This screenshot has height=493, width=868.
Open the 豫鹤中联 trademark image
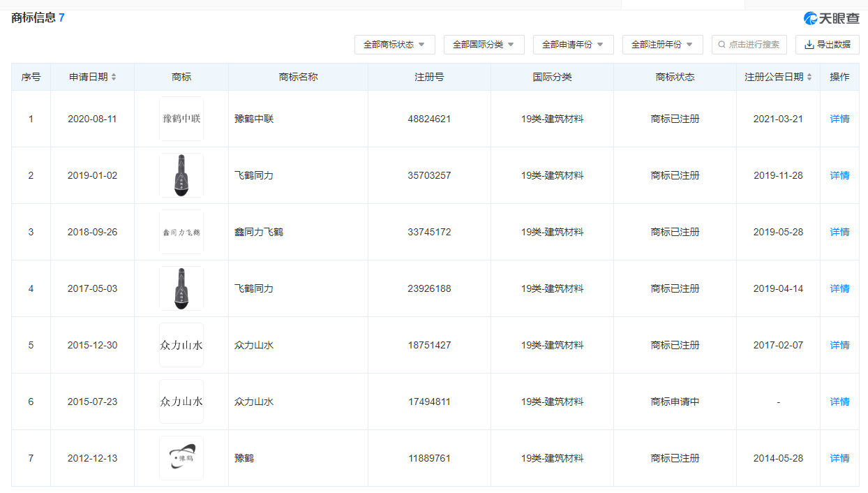click(x=181, y=119)
